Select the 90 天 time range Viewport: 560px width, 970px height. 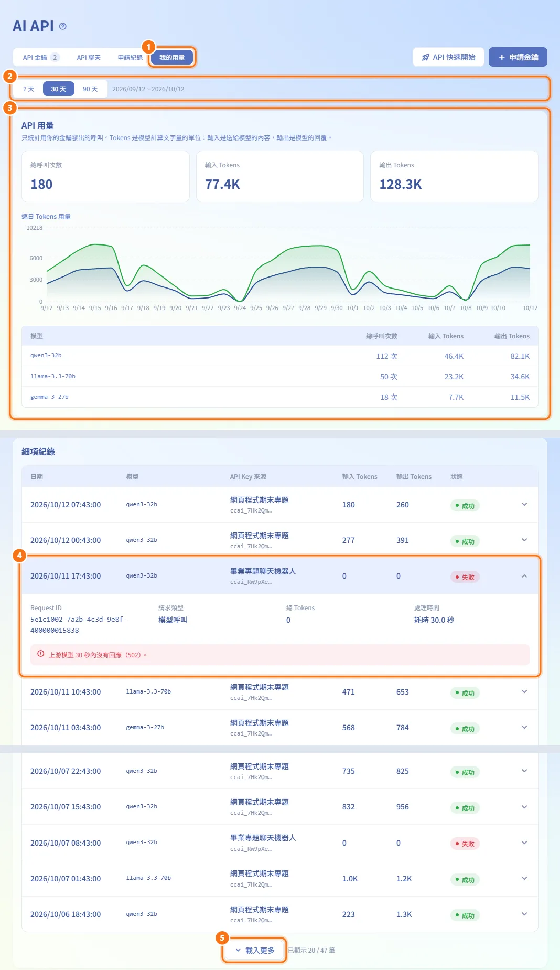[x=90, y=89]
